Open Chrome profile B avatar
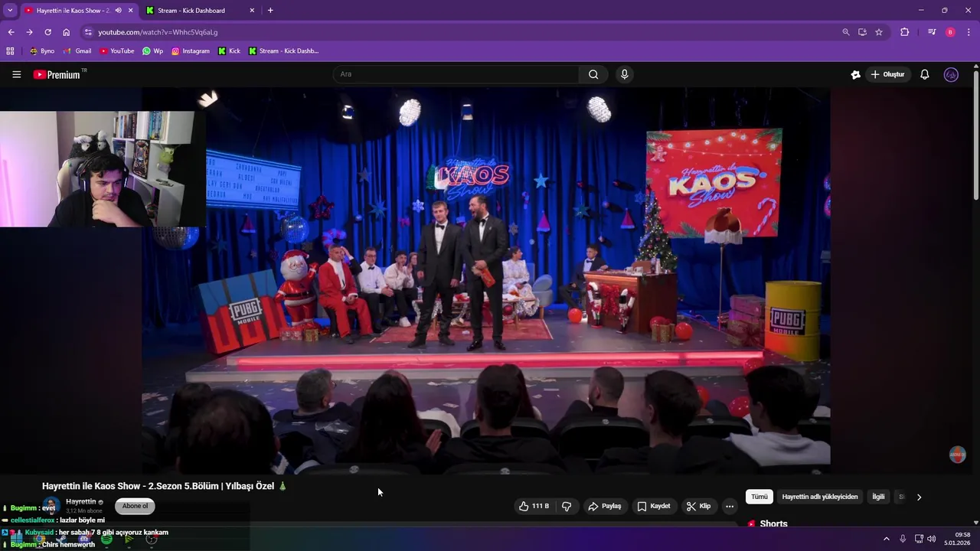Viewport: 980px width, 551px height. [950, 32]
